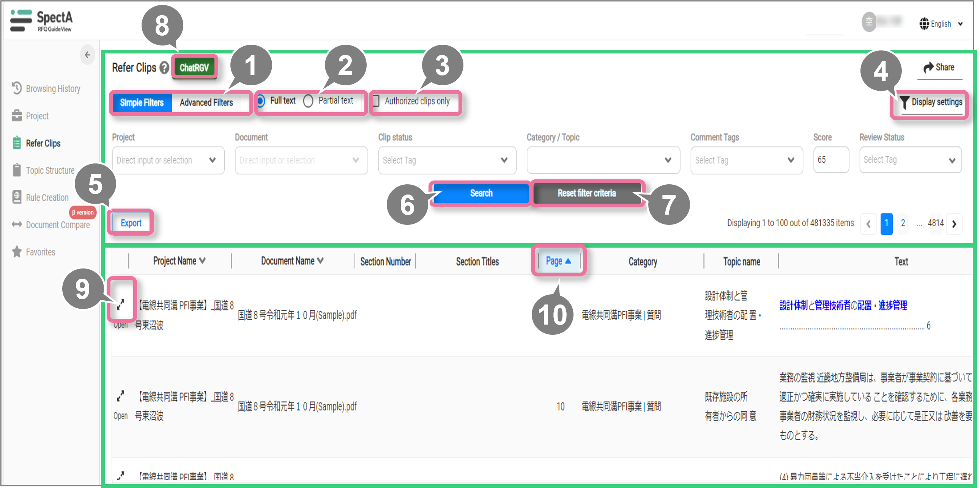Expand second row clip Open icon
The image size is (980, 488).
coord(120,396)
